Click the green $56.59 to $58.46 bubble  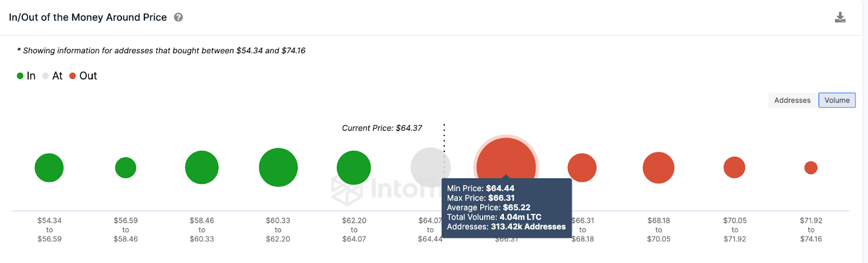(x=125, y=168)
